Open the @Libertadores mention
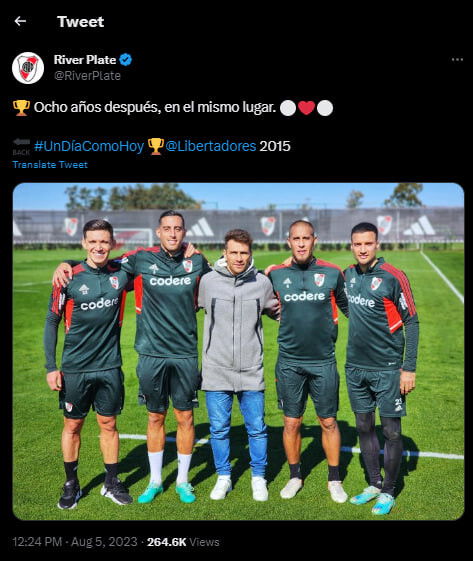 [x=211, y=146]
